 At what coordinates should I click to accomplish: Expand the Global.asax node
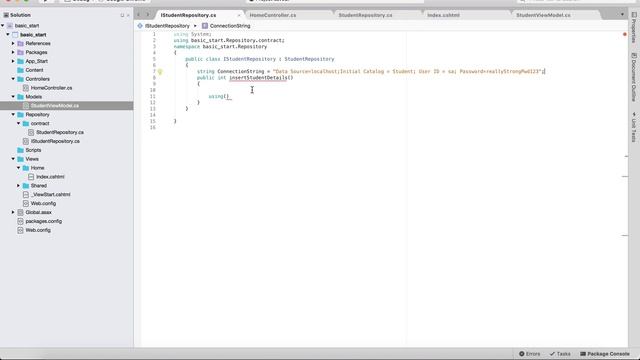[13, 212]
